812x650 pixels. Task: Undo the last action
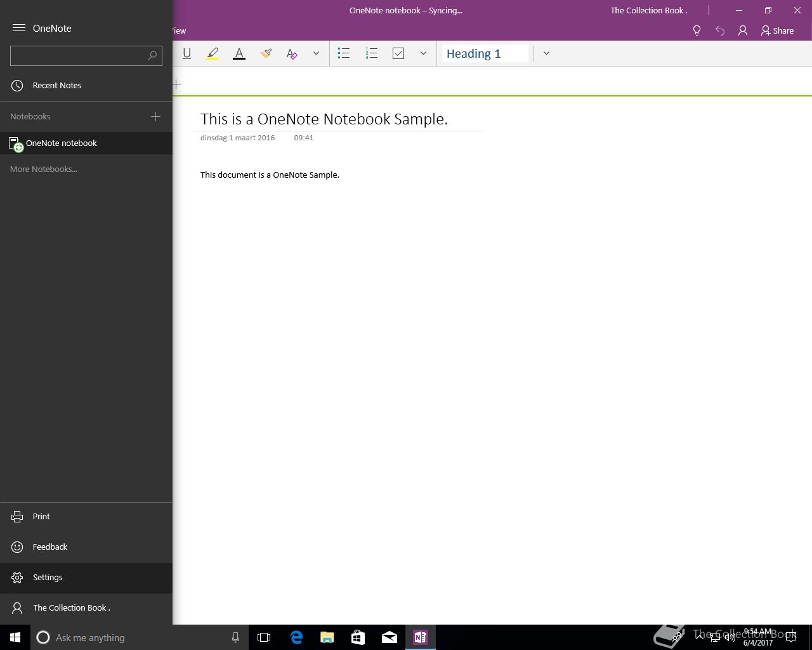point(719,30)
